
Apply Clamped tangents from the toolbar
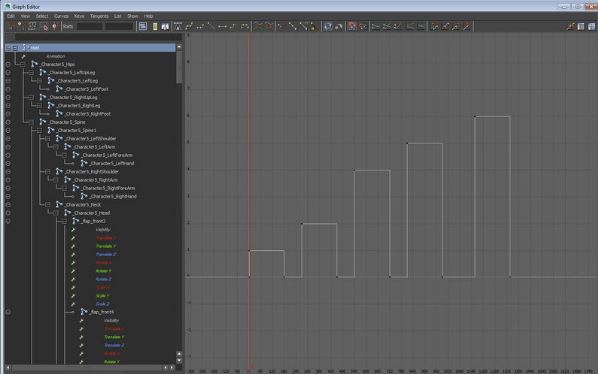(200, 26)
